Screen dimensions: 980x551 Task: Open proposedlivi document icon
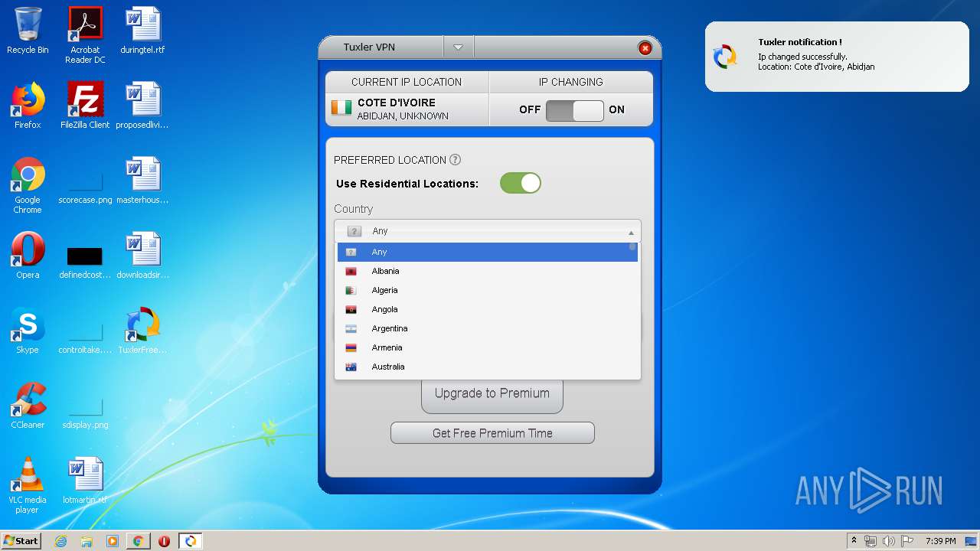(142, 106)
